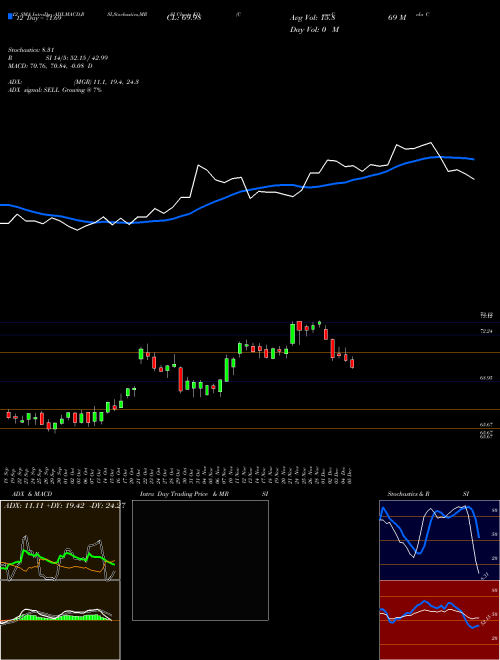The image size is (500, 660).
Task: Click the 68.93 price axis label
Action: tap(486, 378)
